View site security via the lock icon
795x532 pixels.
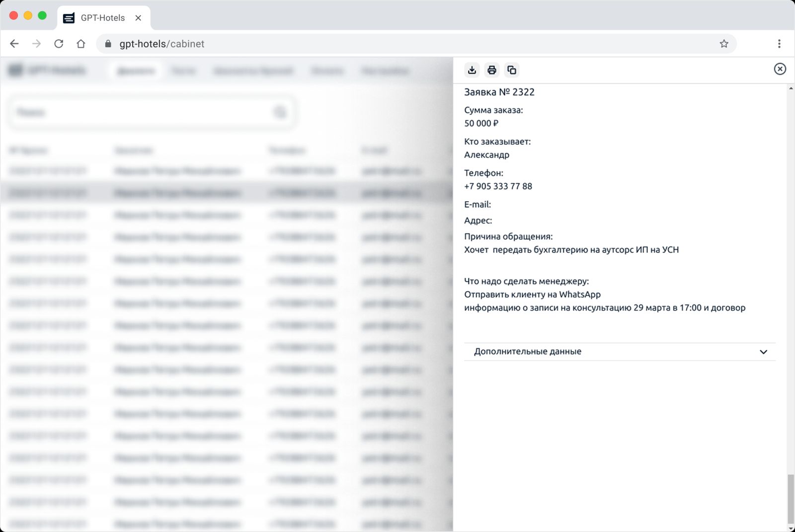coord(108,44)
